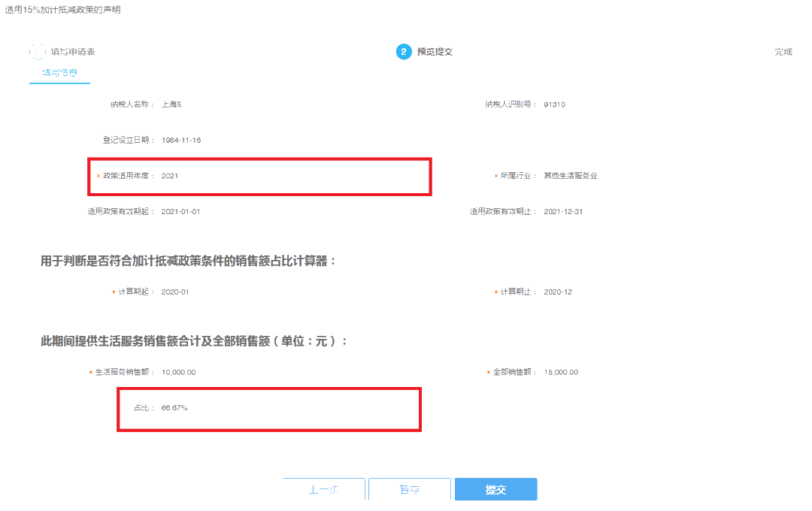Click the page title 适用15%加计抵减政策的声明
This screenshot has height=511, width=812.
tap(65, 10)
